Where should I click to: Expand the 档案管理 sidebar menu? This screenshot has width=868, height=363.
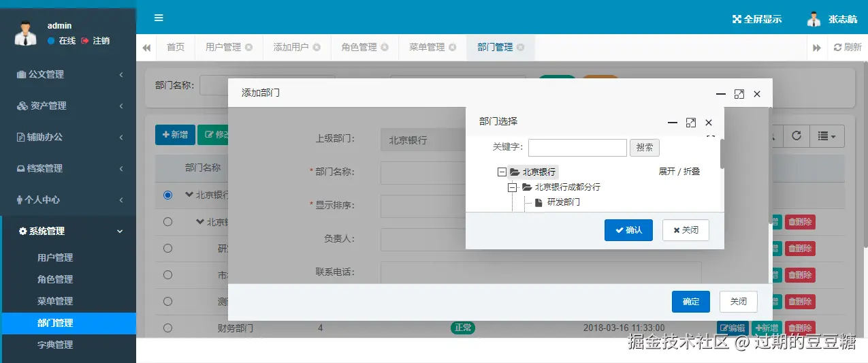[68, 168]
